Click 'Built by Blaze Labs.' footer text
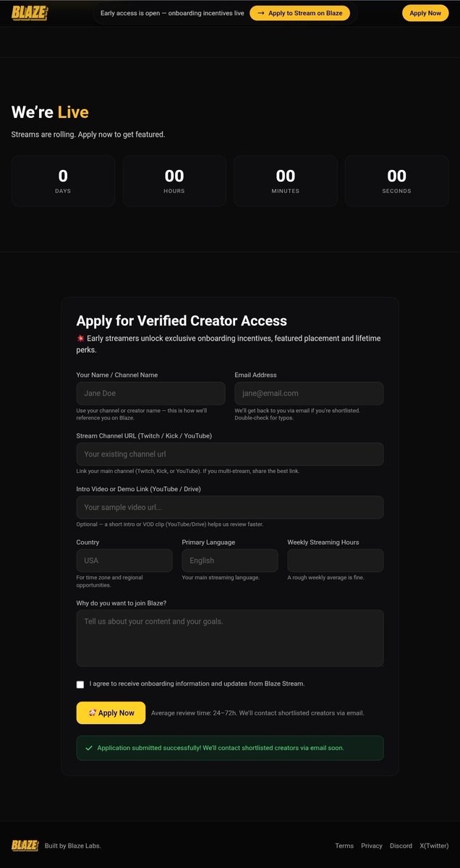Viewport: 460px width, 868px height. 73,846
